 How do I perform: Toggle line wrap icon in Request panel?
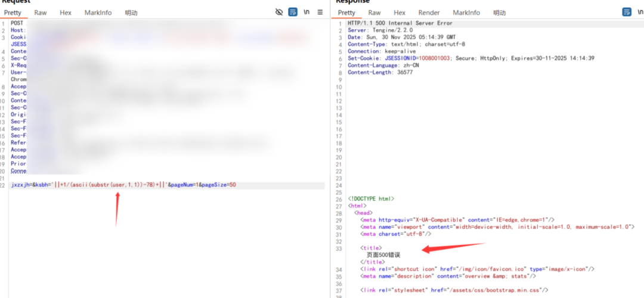click(x=293, y=12)
